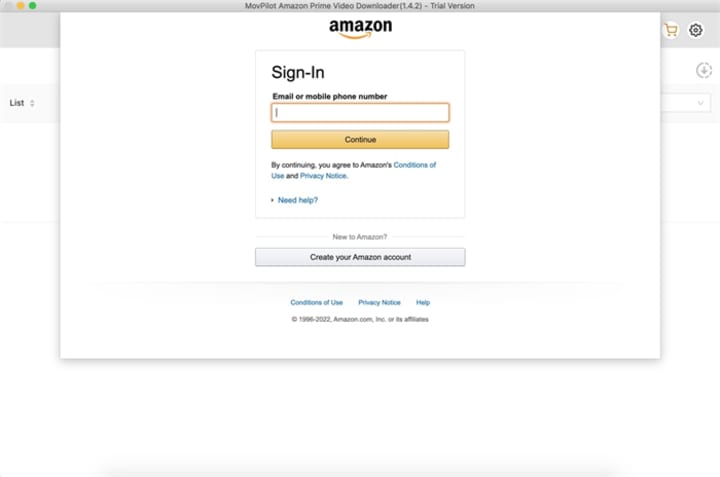Click the Email or mobile phone number label
The height and width of the screenshot is (477, 720).
point(330,96)
